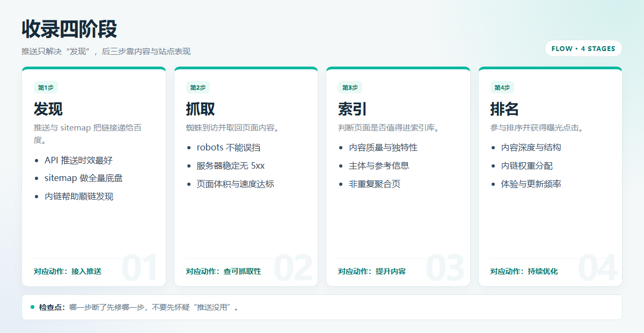Click the 排名 card heading

(505, 109)
